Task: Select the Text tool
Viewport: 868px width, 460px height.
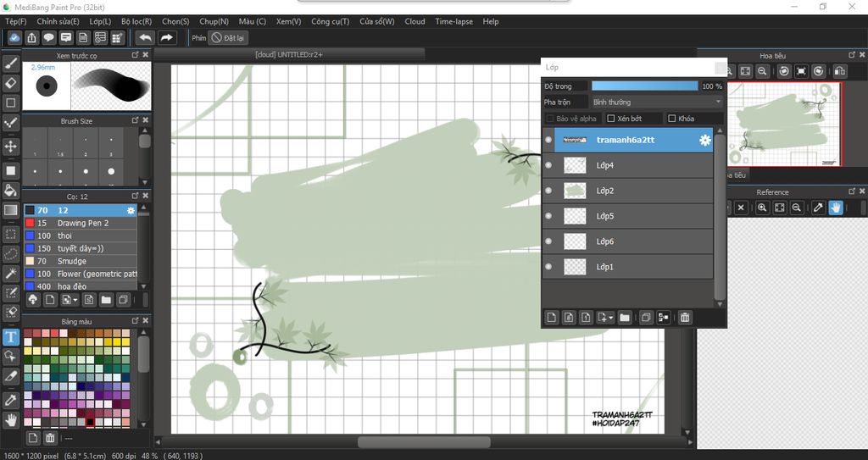Action: 11,336
